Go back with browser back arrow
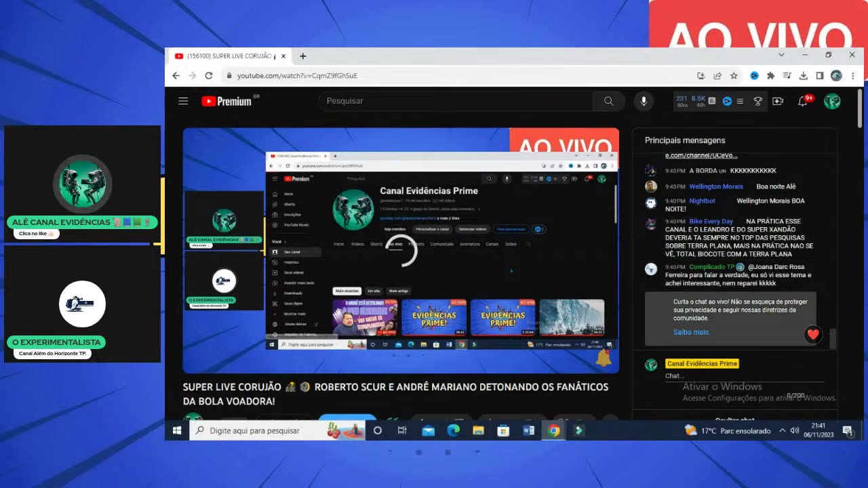This screenshot has height=488, width=868. click(176, 75)
